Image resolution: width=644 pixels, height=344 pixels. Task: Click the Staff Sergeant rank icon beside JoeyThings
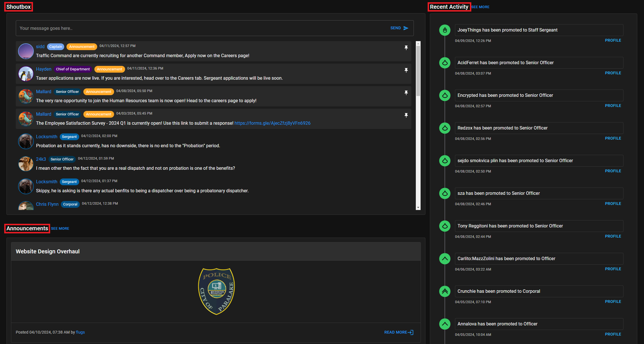click(445, 30)
